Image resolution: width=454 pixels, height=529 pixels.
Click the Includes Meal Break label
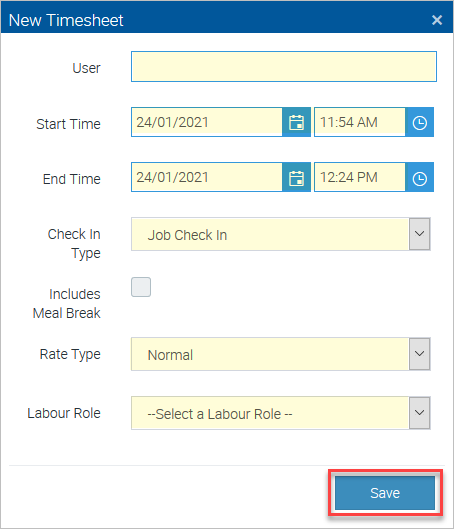tap(67, 304)
